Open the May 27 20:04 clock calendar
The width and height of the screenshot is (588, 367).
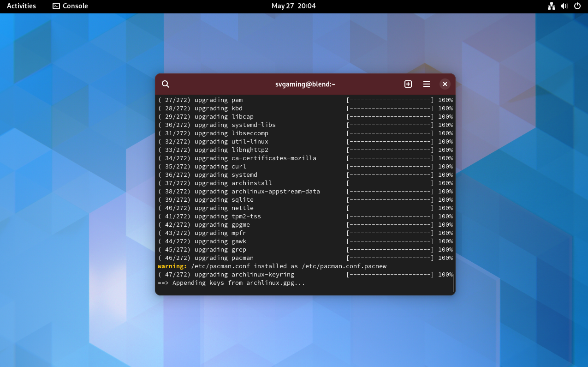(x=293, y=6)
